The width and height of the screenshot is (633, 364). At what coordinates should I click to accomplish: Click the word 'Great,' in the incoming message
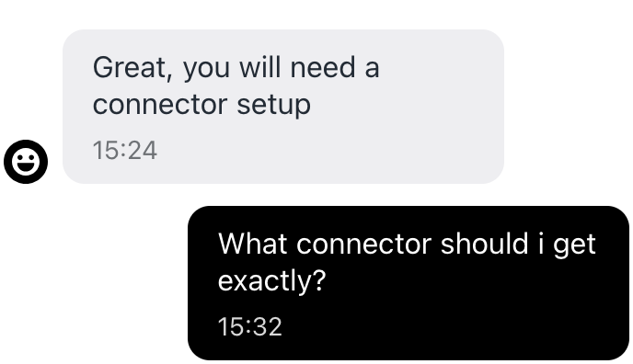[x=132, y=68]
